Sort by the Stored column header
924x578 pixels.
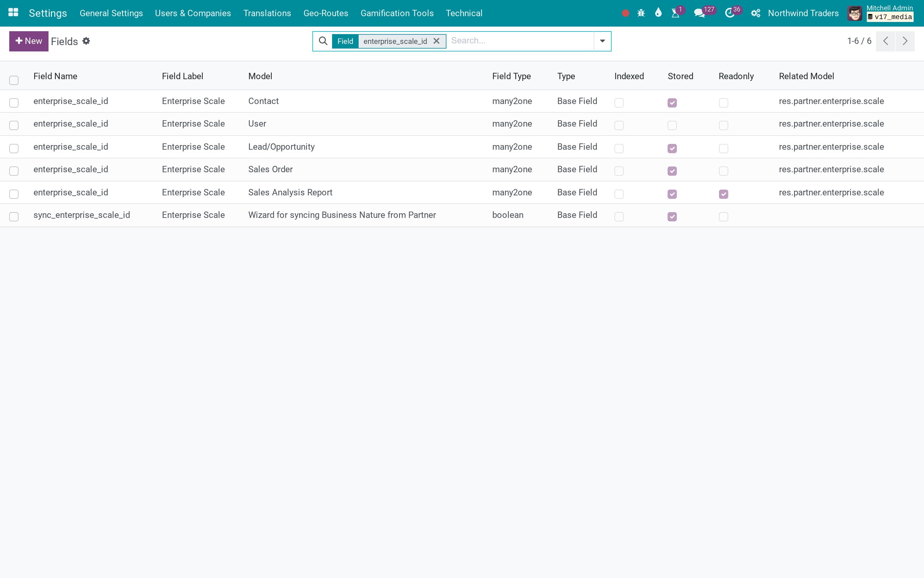click(681, 76)
